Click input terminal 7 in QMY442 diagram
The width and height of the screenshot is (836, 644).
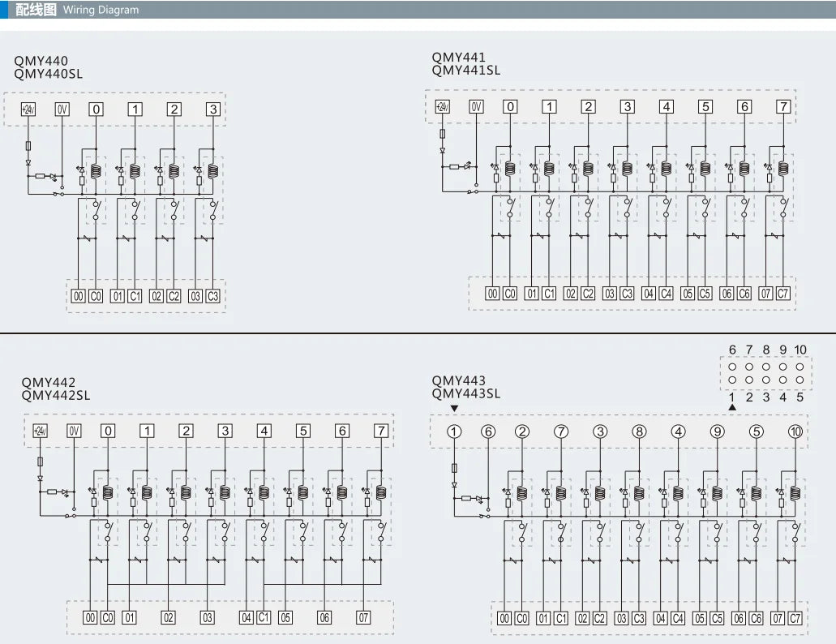(380, 431)
